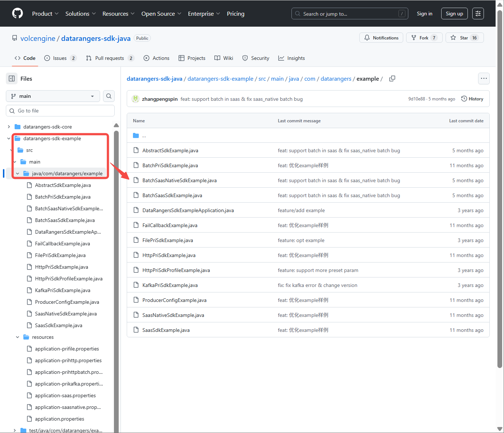Click the Go to file input

point(60,111)
